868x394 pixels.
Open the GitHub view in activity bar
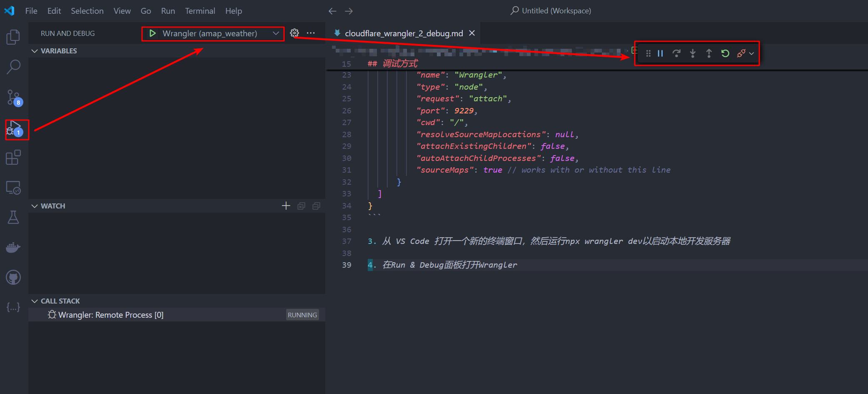(13, 277)
